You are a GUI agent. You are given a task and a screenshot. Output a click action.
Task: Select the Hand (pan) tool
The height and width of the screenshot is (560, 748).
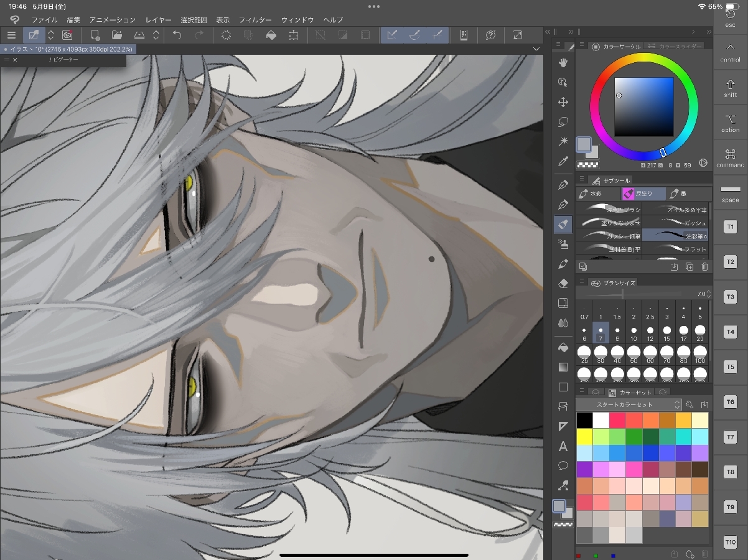pos(563,62)
